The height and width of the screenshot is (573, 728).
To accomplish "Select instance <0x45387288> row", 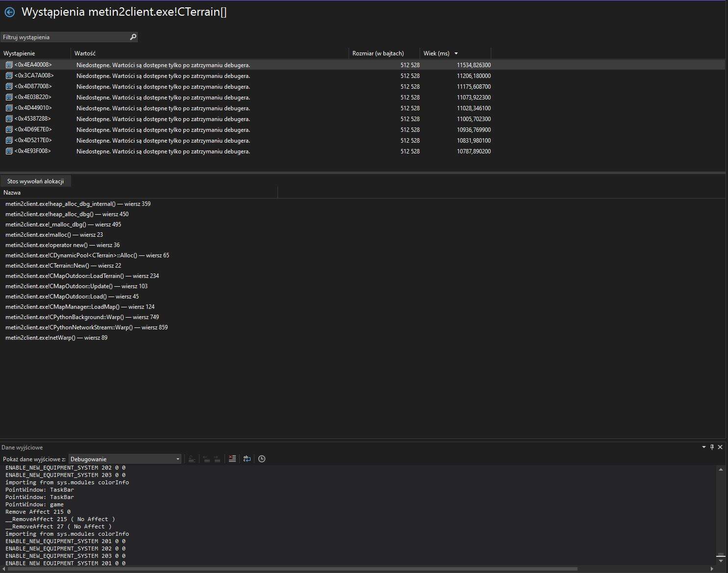I will point(363,119).
